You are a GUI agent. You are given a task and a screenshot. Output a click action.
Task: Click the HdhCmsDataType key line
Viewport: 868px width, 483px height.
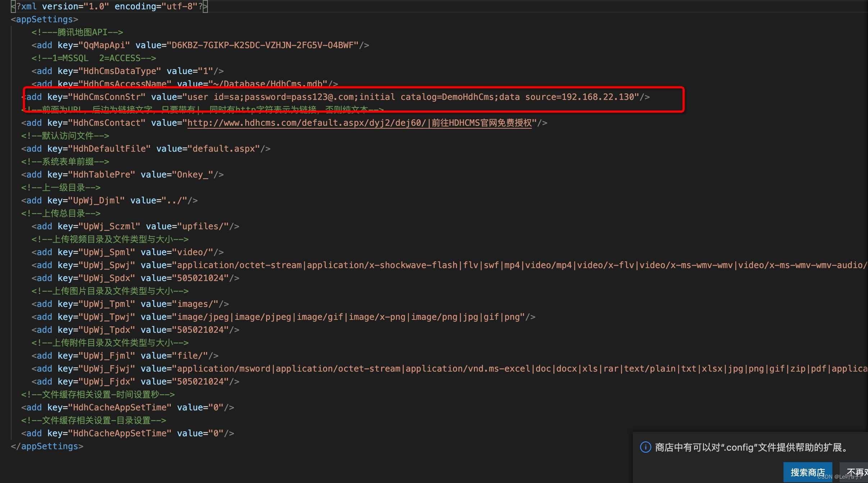click(x=128, y=71)
